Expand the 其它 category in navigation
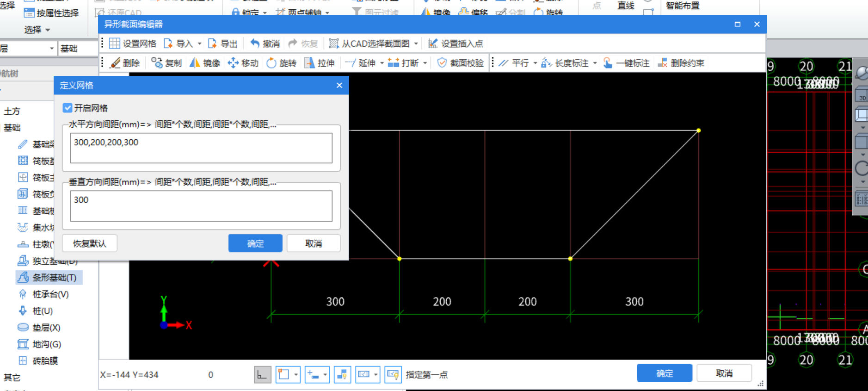Screen dimensions: 868x391 pos(12,378)
